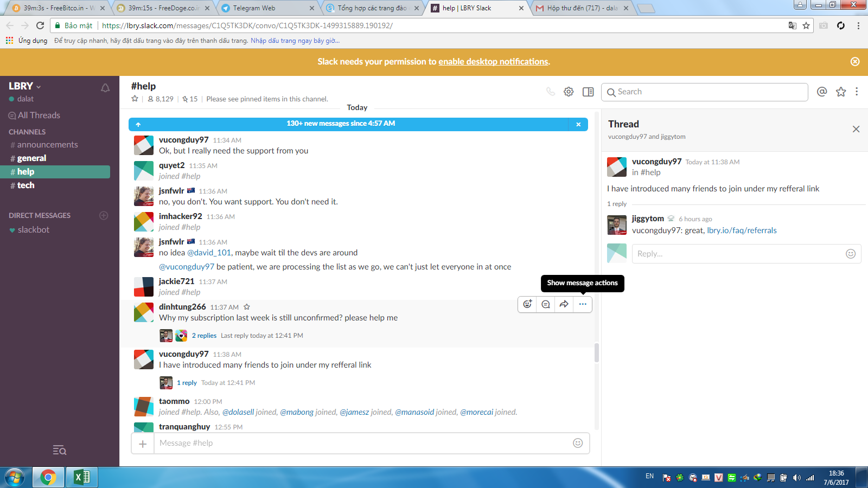This screenshot has width=868, height=488.
Task: Show mentions and reactions @ icon
Action: (822, 92)
